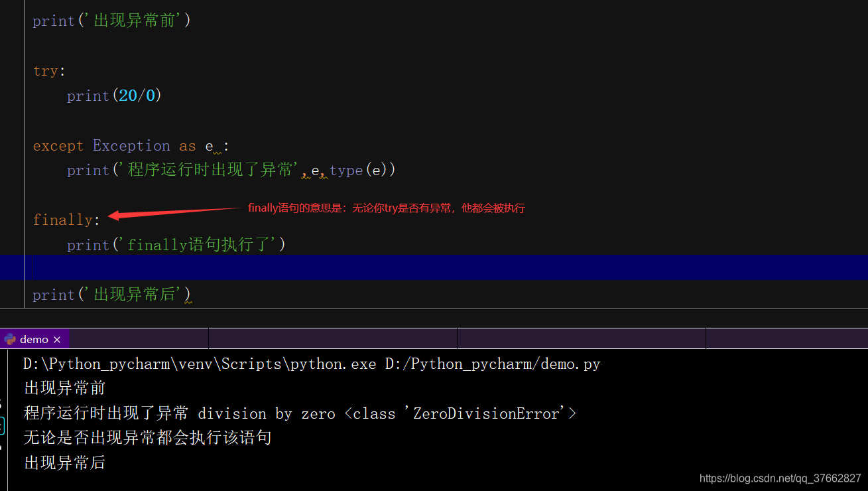
Task: Click the print('finally语句执行了') line
Action: coord(176,245)
